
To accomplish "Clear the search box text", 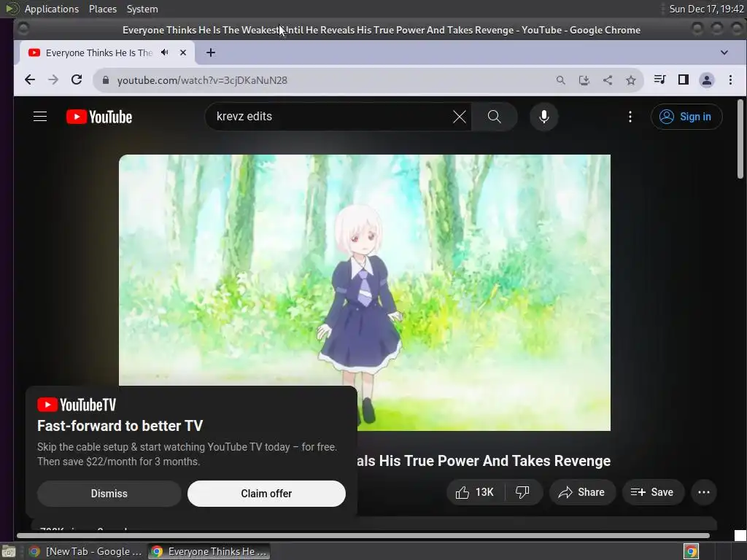I will (460, 117).
